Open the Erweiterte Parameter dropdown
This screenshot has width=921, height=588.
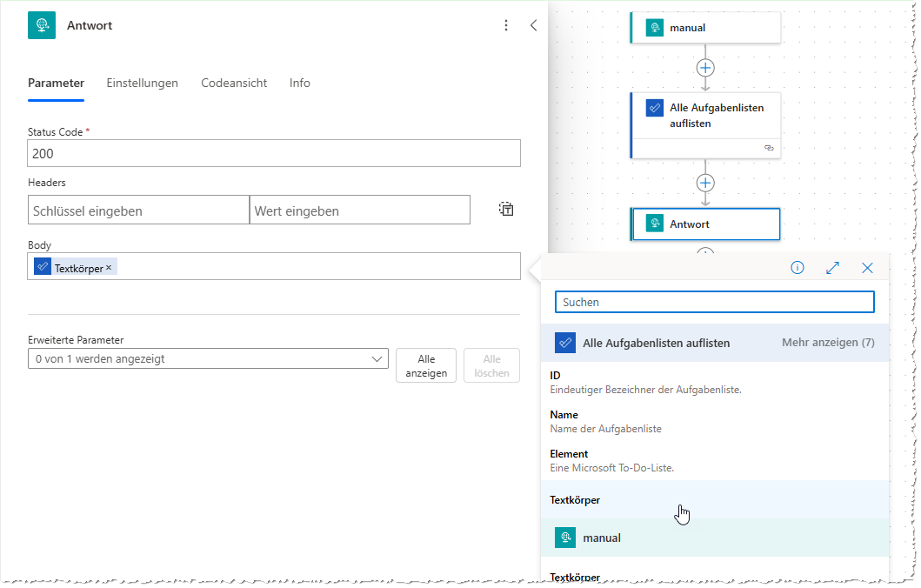pos(208,358)
